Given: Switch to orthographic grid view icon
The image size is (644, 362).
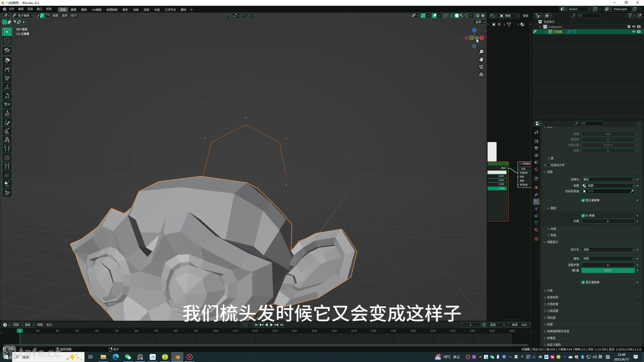Looking at the screenshot, I should click(481, 75).
